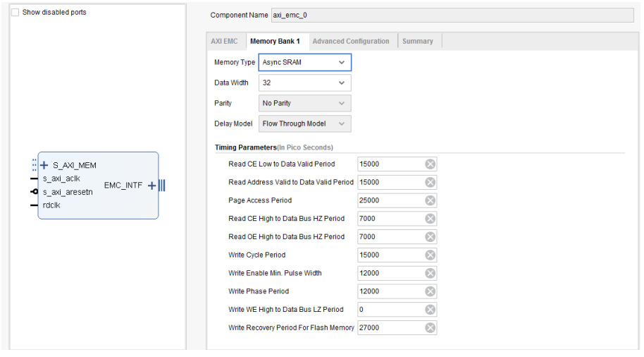The image size is (644, 357).
Task: Expand the S_AXI_MEM interface plus icon
Action: point(44,166)
